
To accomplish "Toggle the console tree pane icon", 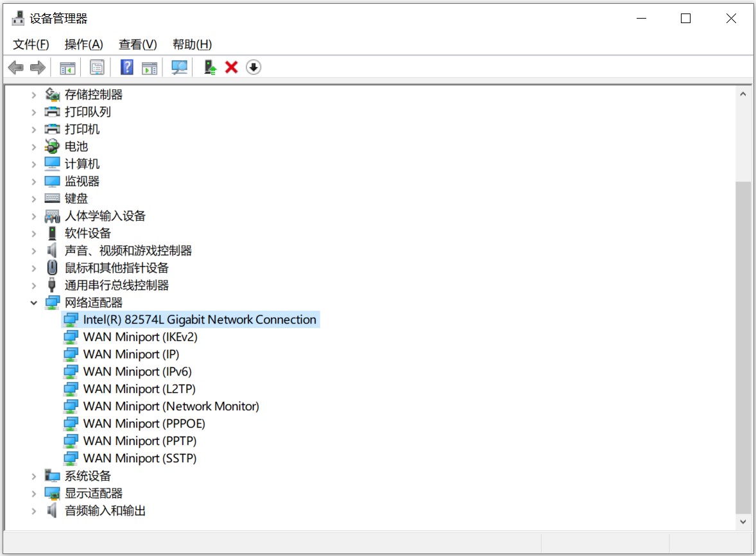I will click(x=67, y=67).
